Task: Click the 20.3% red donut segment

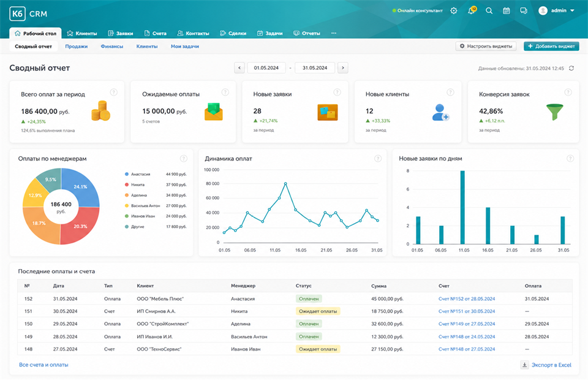Action: click(81, 226)
